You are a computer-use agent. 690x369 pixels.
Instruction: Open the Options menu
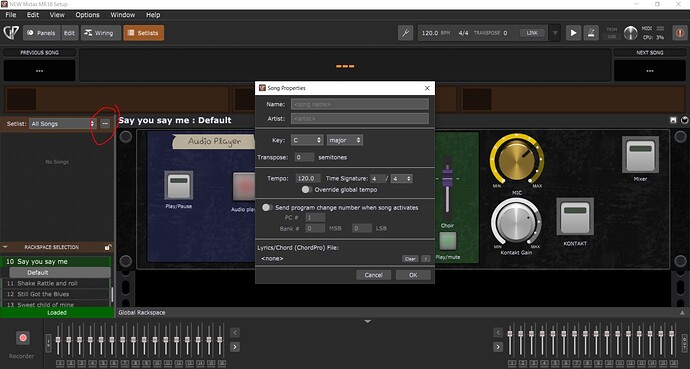[87, 15]
